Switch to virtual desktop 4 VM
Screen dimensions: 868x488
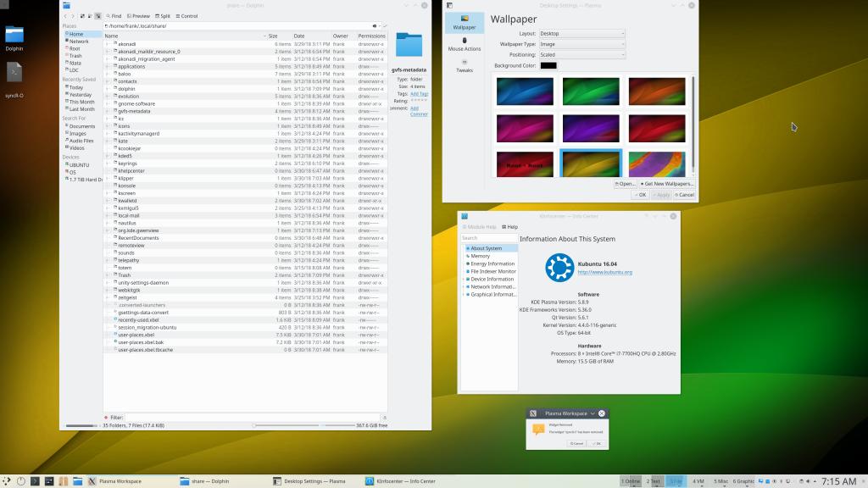(x=698, y=481)
